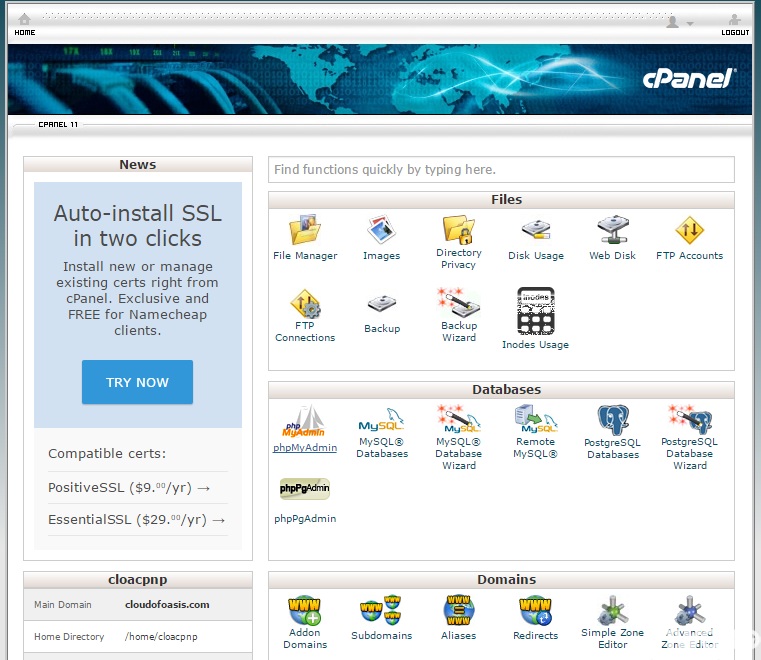Collapse the News panel header
This screenshot has height=660, width=761.
click(138, 165)
